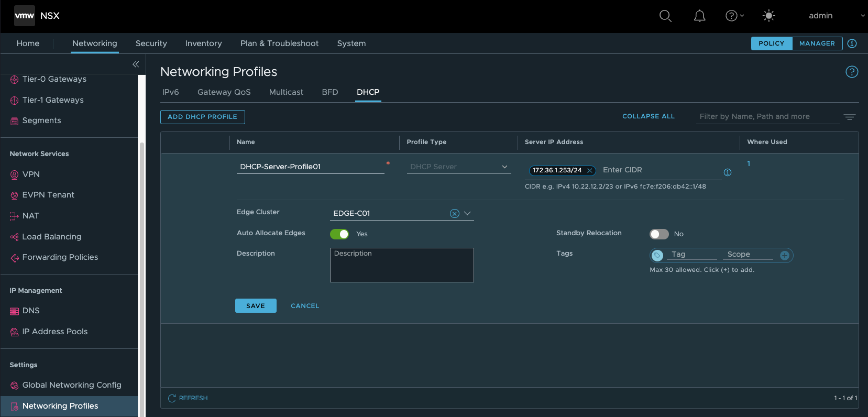This screenshot has width=868, height=417.
Task: Expand the admin user menu
Action: click(x=837, y=16)
